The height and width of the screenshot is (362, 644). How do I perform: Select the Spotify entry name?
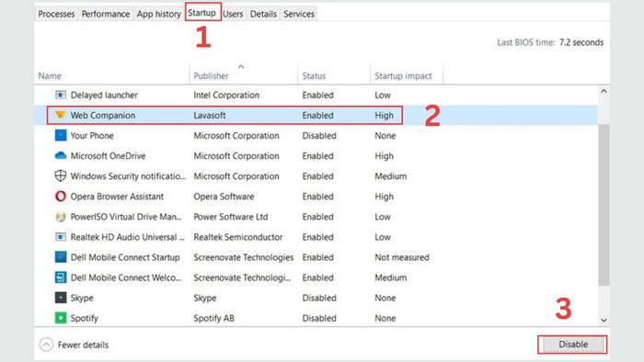pos(85,318)
